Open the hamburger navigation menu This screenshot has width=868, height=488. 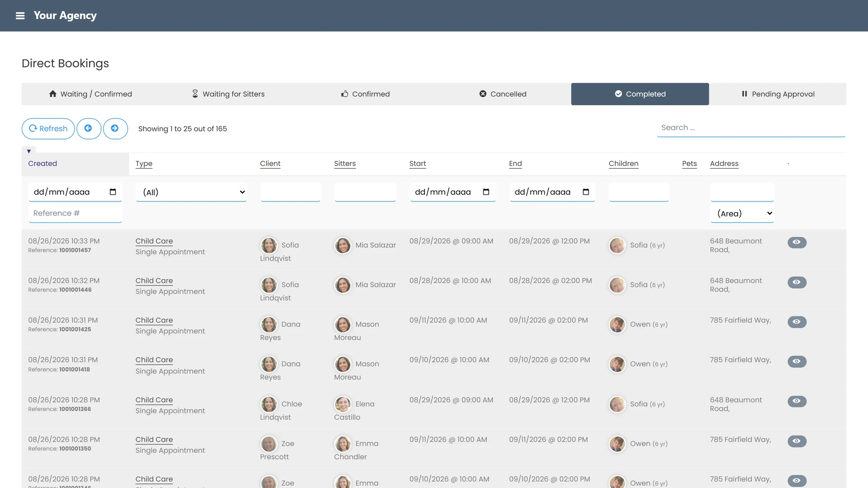click(20, 16)
